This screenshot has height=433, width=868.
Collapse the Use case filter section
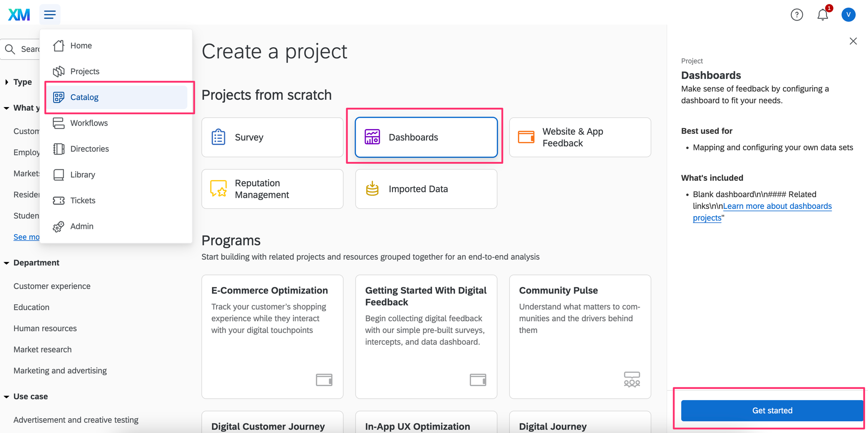(x=26, y=396)
